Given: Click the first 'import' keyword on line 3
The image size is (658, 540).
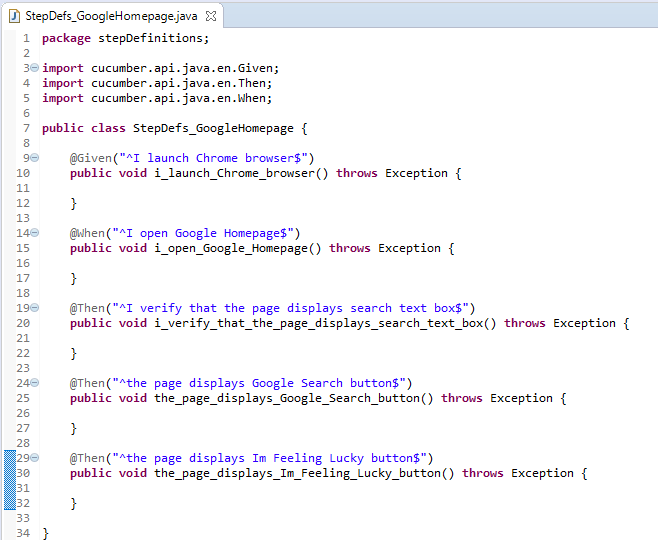Looking at the screenshot, I should [63, 68].
